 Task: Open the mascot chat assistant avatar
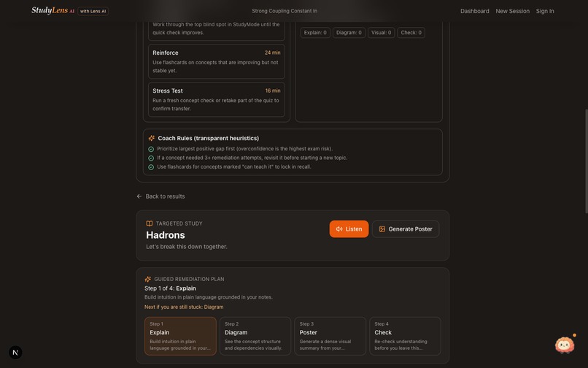[565, 345]
